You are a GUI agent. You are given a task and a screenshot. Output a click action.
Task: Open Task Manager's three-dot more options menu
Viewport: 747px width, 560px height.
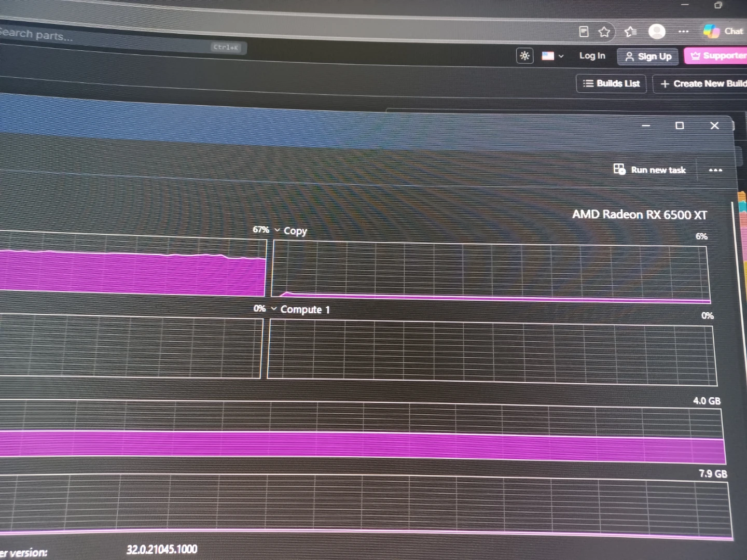coord(715,170)
